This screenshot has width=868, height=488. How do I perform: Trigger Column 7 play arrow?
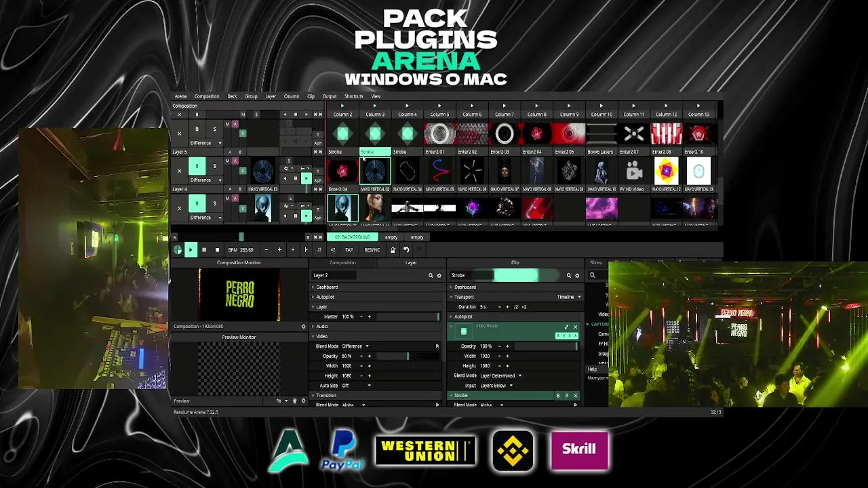point(504,106)
